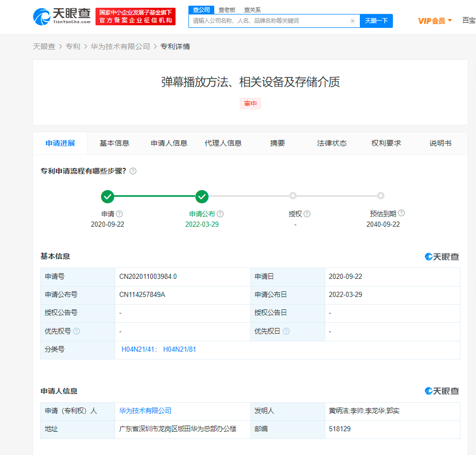Click the green check marker for 申请 step
Screen dimensions: 476x455
tap(107, 197)
